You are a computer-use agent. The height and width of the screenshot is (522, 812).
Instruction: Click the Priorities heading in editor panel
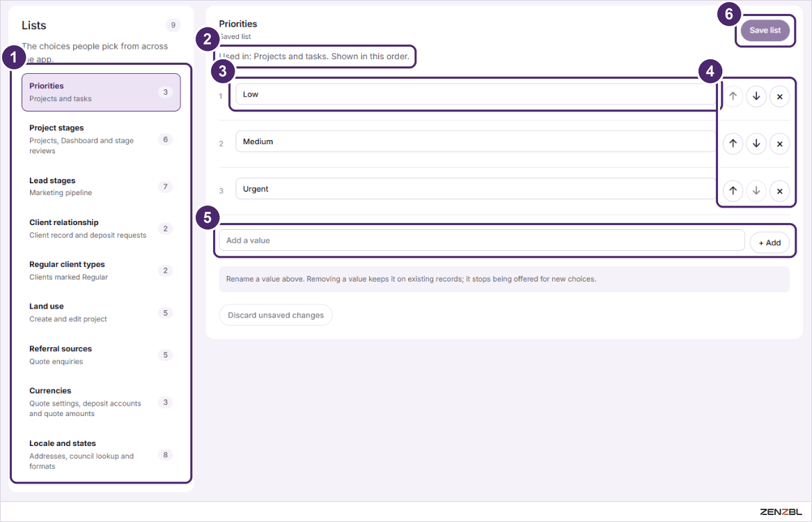tap(238, 24)
